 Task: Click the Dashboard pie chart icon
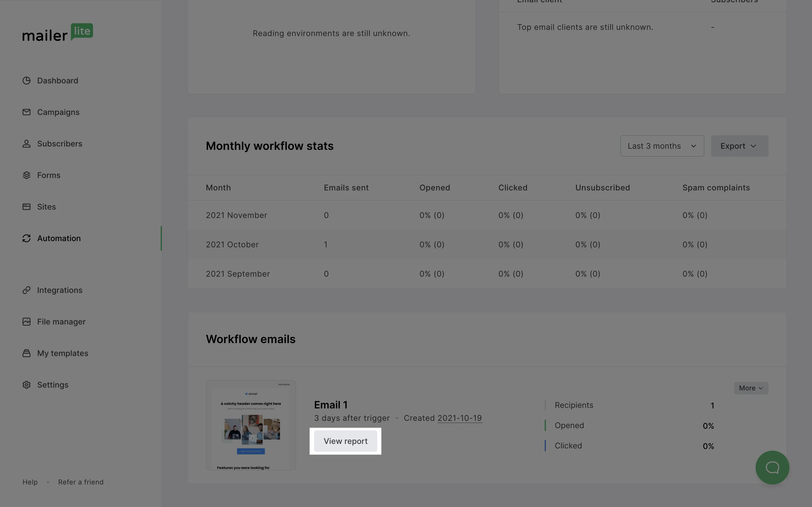coord(27,81)
